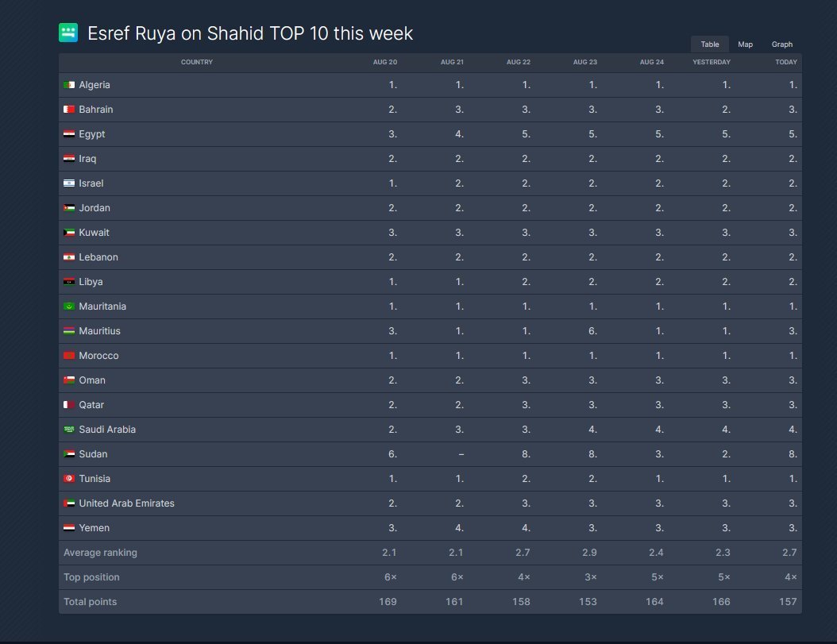The height and width of the screenshot is (644, 837).
Task: Click the Jordan country name
Action: coord(94,208)
